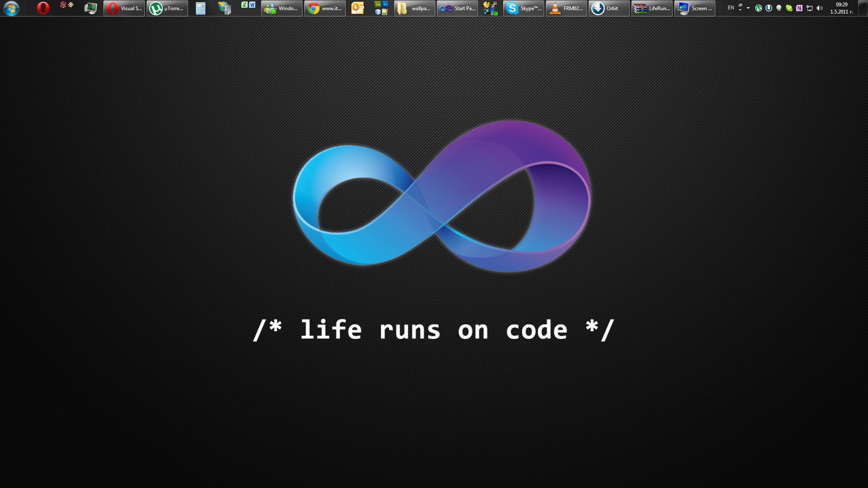Switch to VLC FRM02... window
The image size is (868, 488).
click(566, 8)
